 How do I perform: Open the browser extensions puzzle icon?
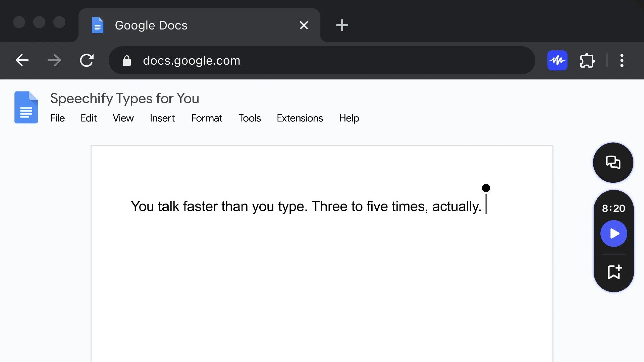pyautogui.click(x=587, y=61)
